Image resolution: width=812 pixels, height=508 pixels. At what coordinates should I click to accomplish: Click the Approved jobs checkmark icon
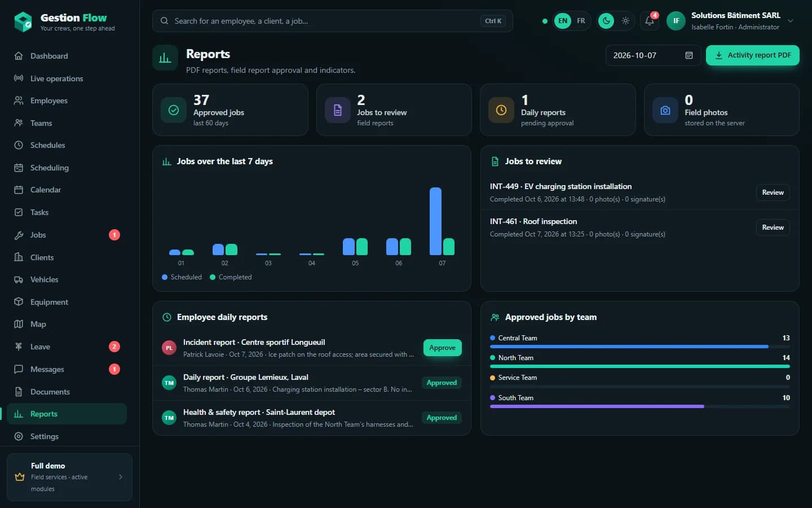pos(174,110)
